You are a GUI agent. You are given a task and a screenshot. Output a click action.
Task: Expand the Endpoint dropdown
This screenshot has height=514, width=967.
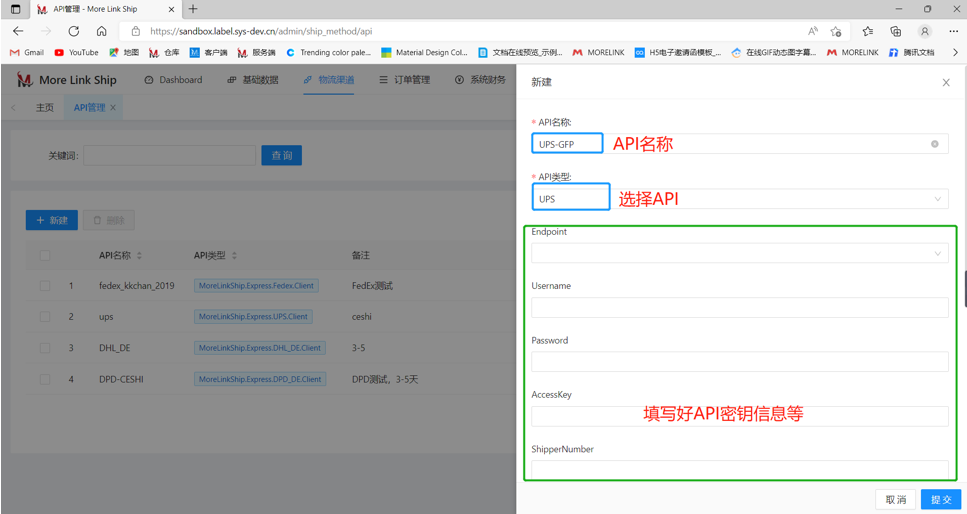739,254
